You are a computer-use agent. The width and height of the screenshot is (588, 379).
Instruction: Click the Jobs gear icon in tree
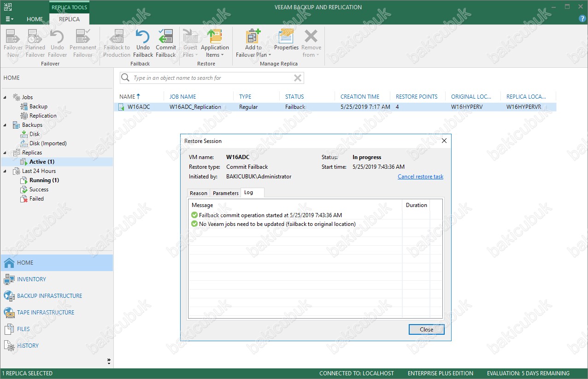click(x=16, y=97)
